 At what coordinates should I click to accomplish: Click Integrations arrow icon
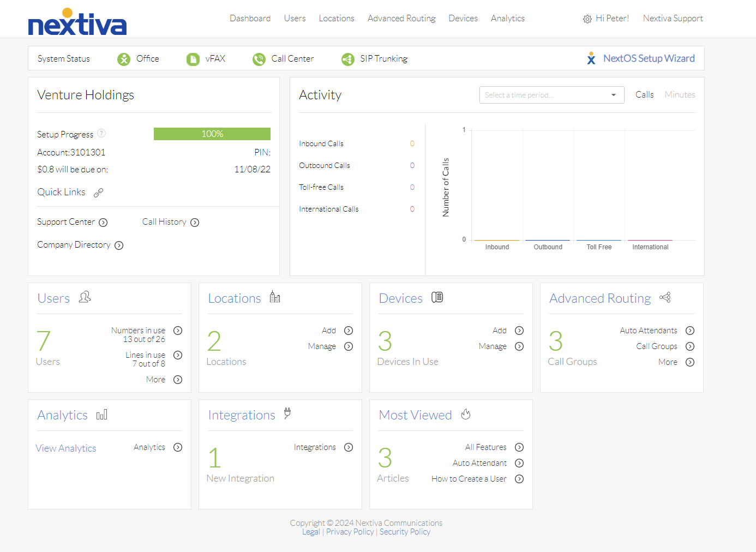point(349,447)
